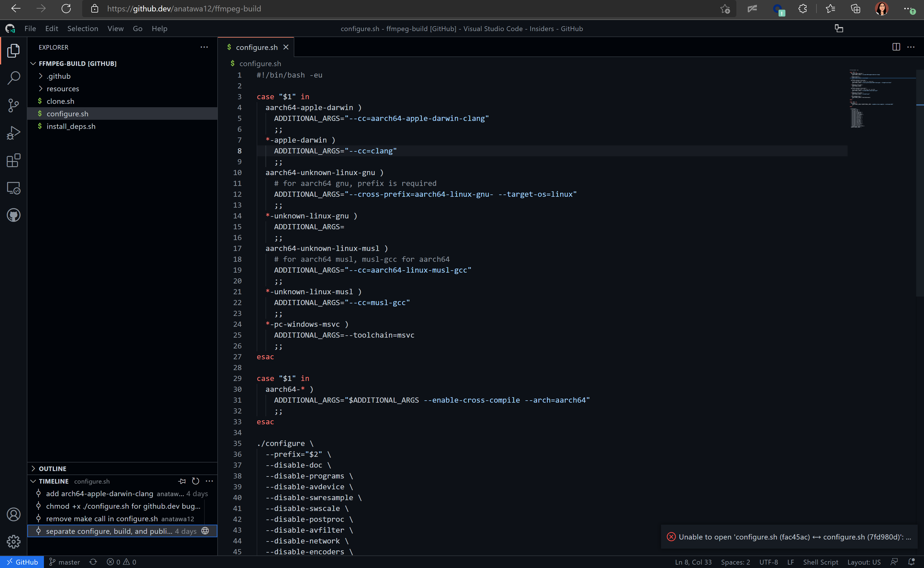The image size is (924, 568).
Task: Open the Remote Explorer view
Action: (x=13, y=188)
